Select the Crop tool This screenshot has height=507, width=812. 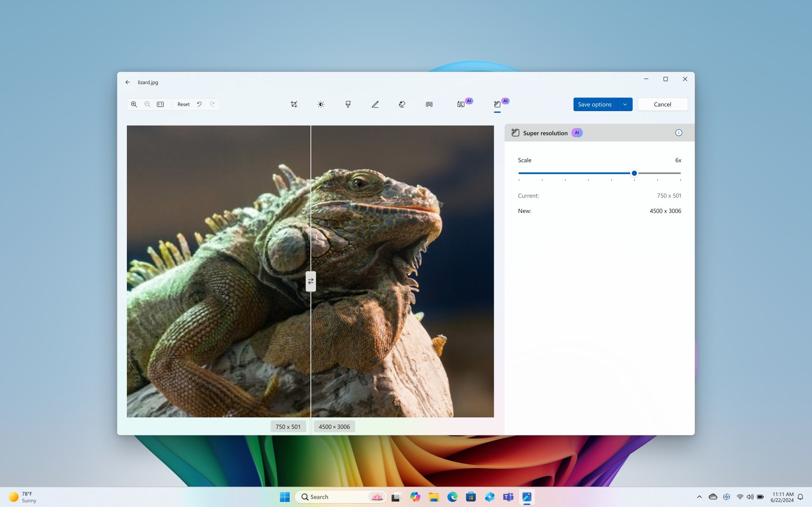294,104
